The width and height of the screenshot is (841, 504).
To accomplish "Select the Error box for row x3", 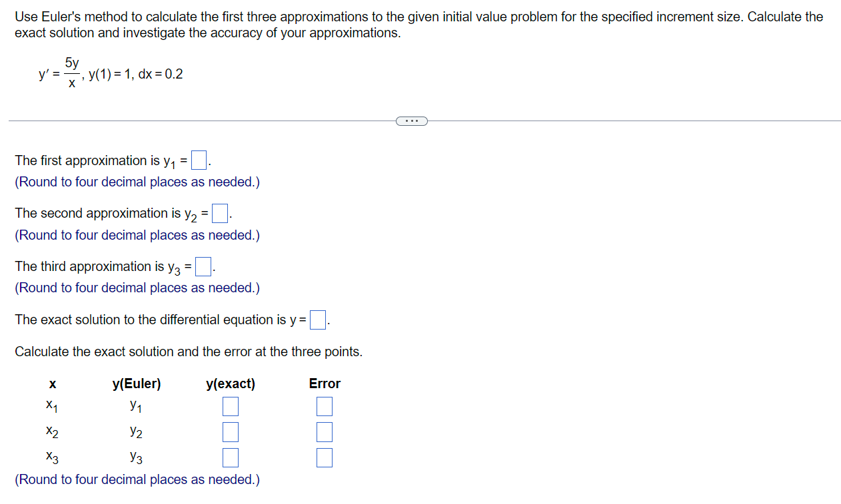I will [324, 457].
